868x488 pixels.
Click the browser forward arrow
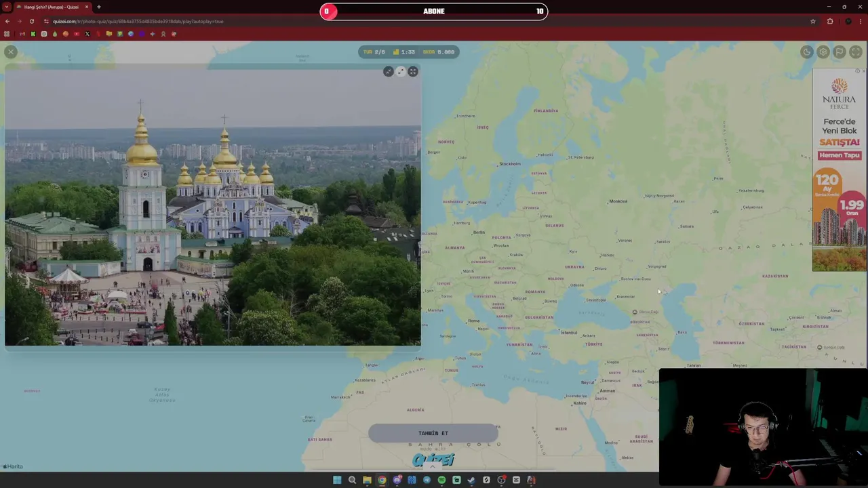click(x=19, y=22)
